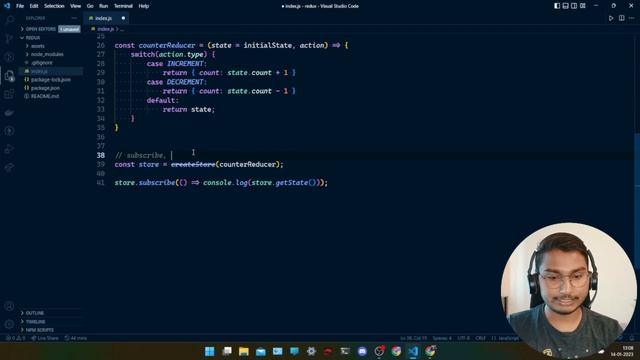Expand the NPM Scripts section
The width and height of the screenshot is (640, 360).
[40, 330]
